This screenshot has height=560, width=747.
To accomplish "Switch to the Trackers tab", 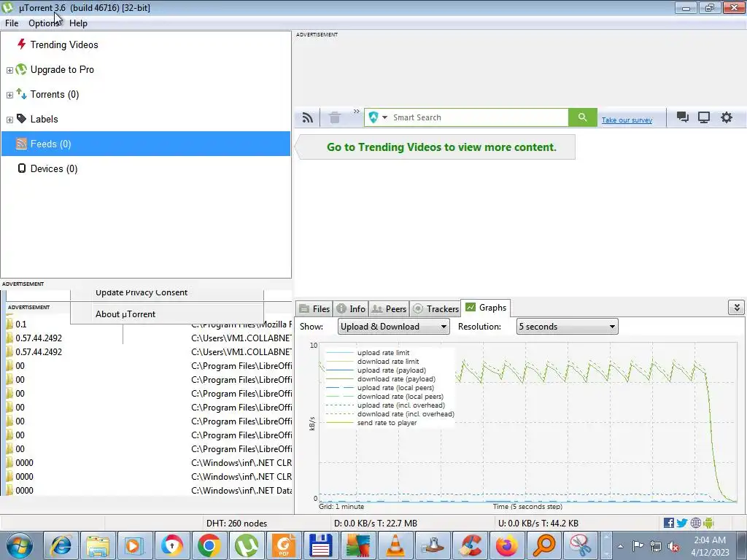I will [x=436, y=308].
